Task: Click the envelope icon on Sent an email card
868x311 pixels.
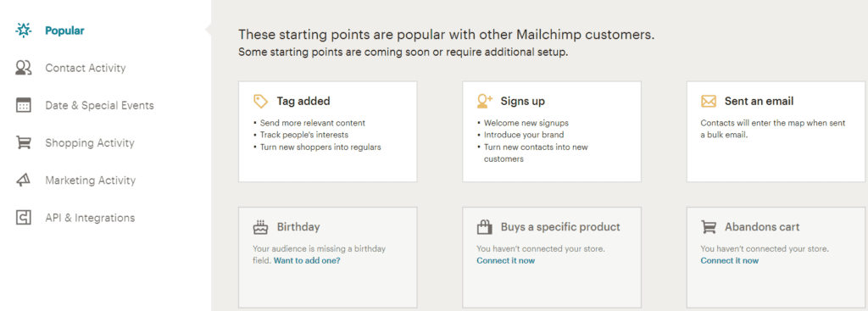Action: (x=709, y=102)
